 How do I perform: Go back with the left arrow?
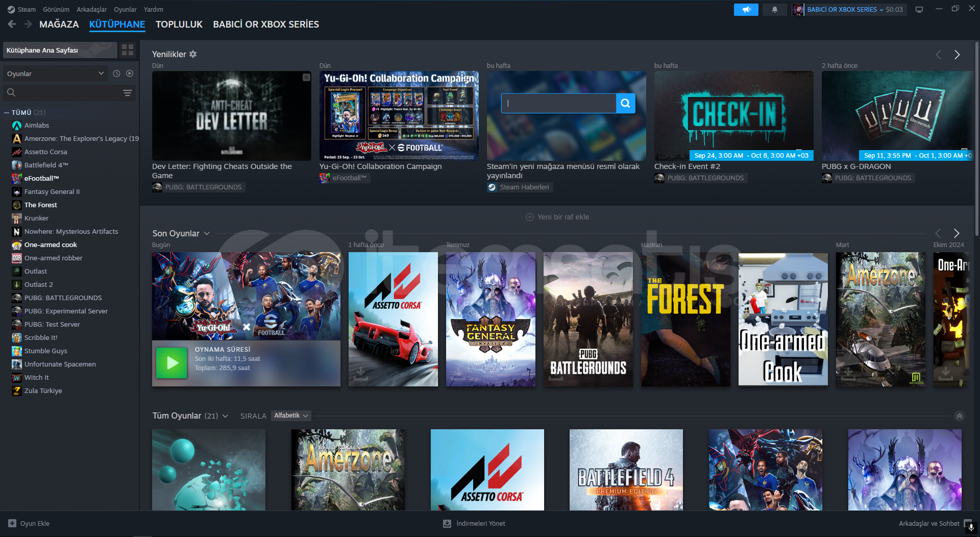click(x=12, y=24)
